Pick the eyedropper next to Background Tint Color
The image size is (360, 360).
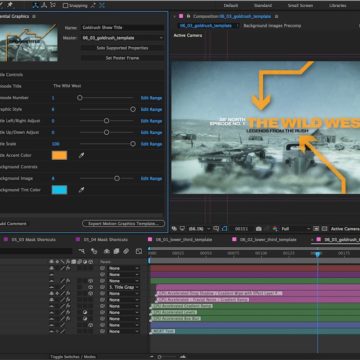81,190
